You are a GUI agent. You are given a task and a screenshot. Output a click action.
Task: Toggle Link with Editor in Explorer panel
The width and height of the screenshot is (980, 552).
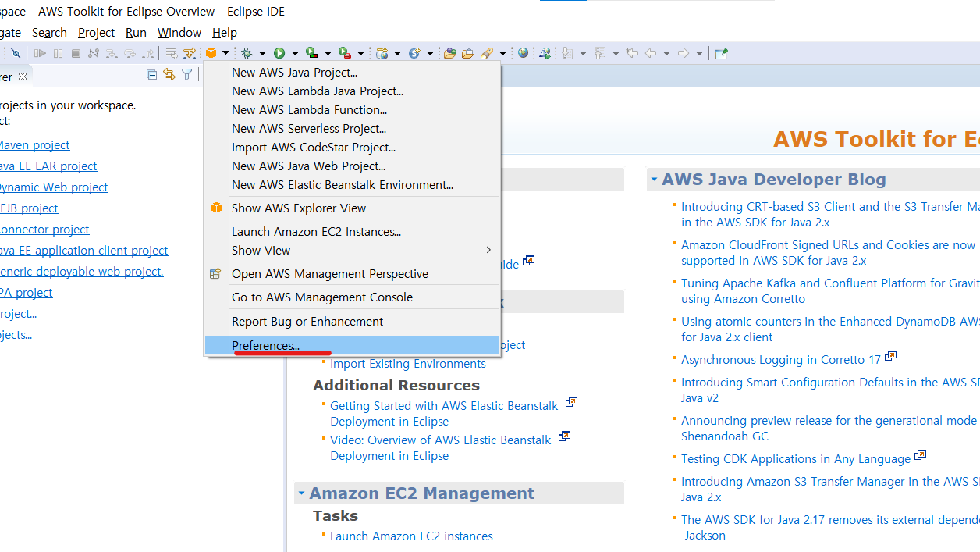click(x=169, y=74)
